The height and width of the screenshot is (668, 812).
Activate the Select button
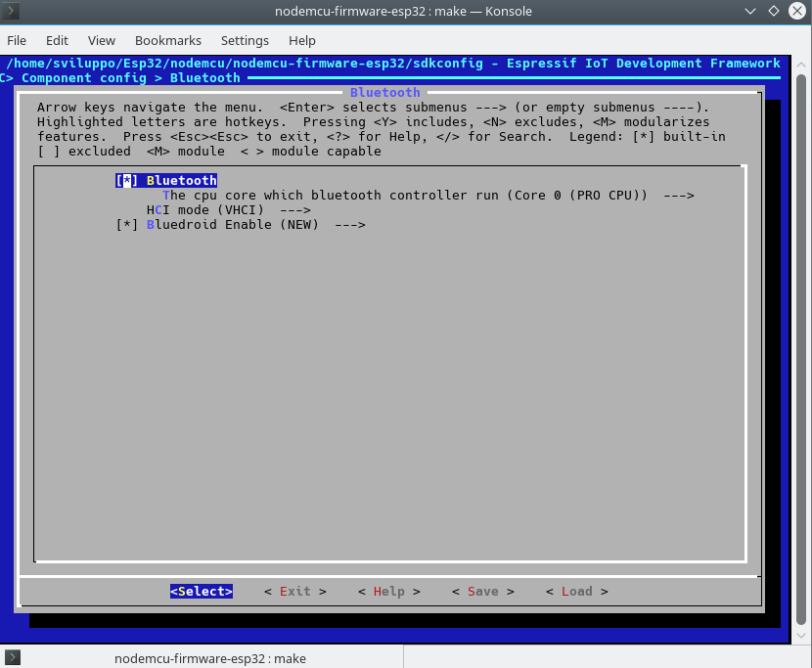(x=201, y=591)
